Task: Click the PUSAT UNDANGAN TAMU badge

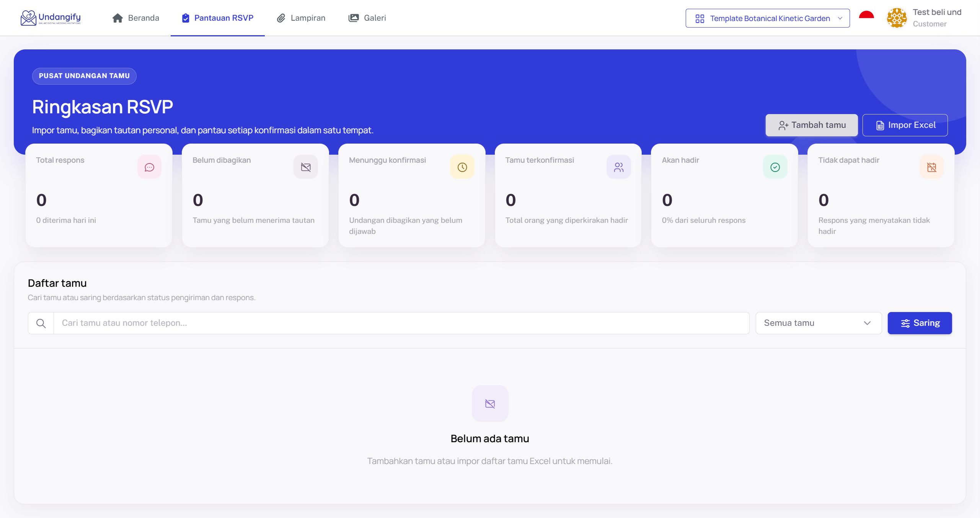Action: [84, 76]
